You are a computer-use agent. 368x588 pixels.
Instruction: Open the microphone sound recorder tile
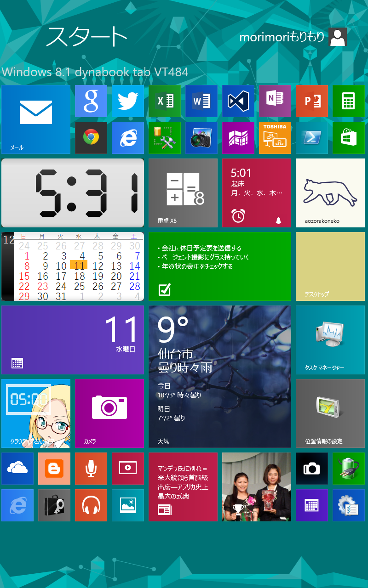[x=91, y=469]
